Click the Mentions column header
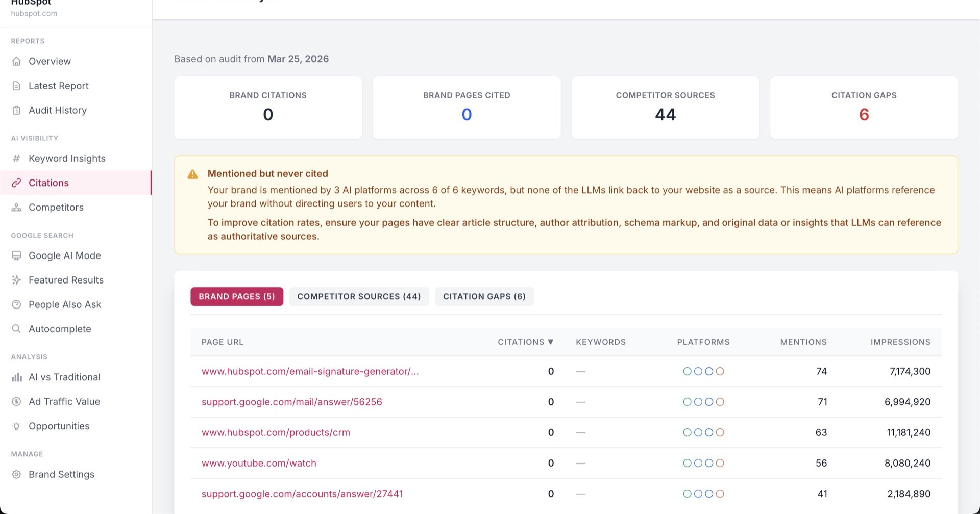The width and height of the screenshot is (980, 514). tap(803, 342)
